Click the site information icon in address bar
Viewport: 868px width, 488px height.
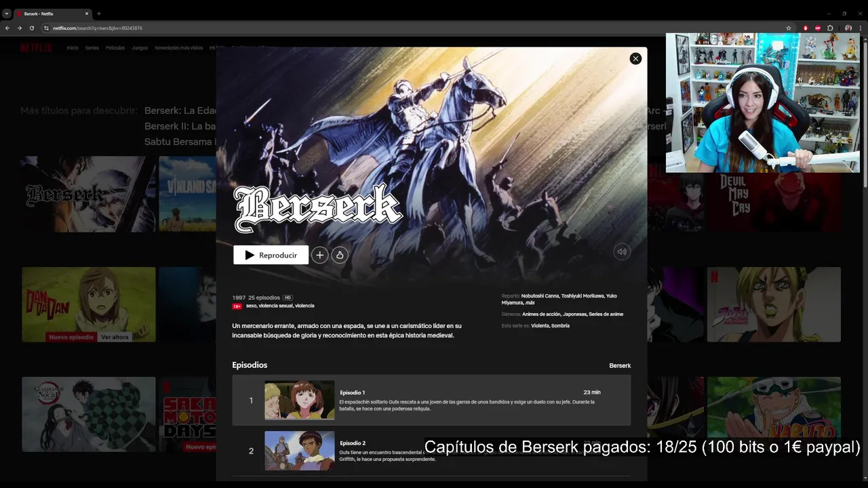click(46, 28)
